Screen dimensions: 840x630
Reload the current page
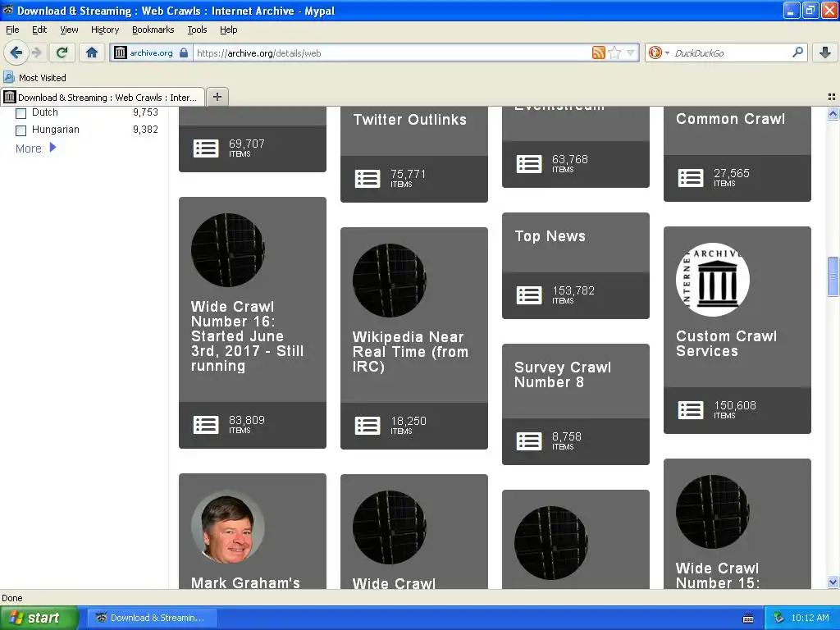(62, 52)
